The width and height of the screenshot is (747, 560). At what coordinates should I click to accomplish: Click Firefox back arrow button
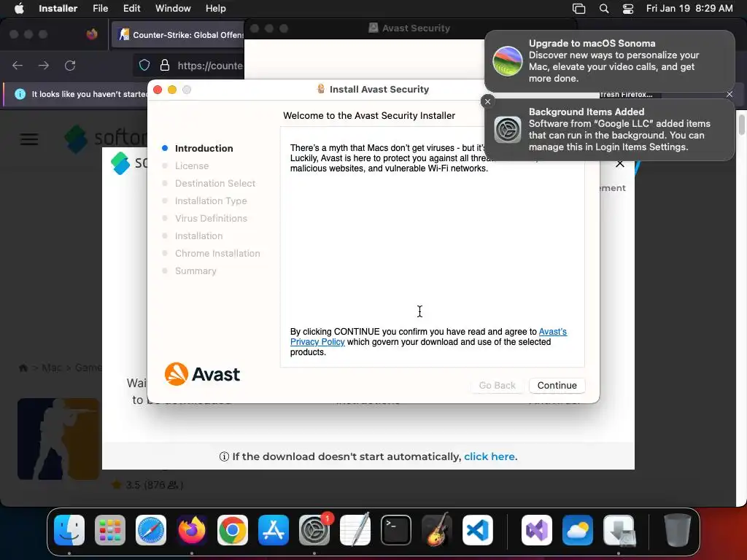point(18,65)
